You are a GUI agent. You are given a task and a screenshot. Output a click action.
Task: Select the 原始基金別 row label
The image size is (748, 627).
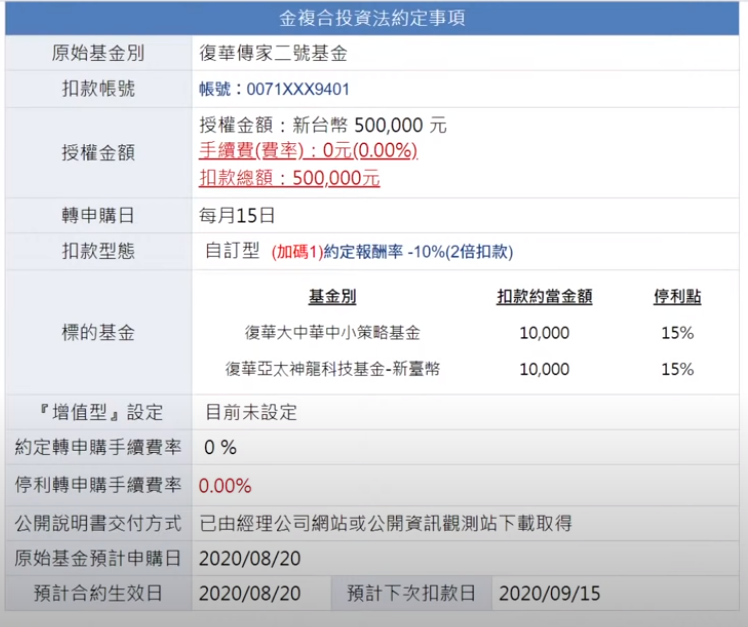(x=98, y=53)
